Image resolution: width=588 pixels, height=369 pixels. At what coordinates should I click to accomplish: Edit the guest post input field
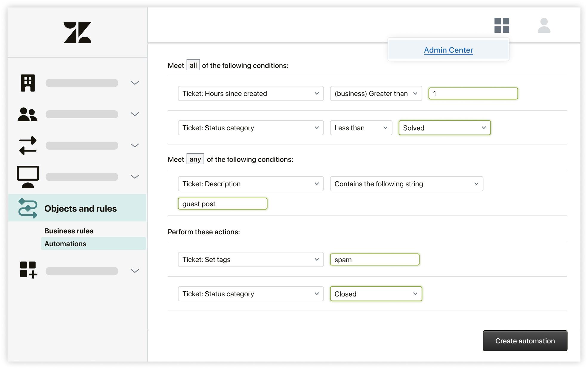point(223,204)
